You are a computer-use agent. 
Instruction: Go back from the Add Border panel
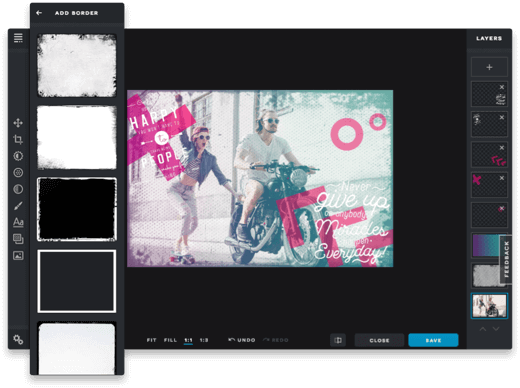click(x=39, y=13)
